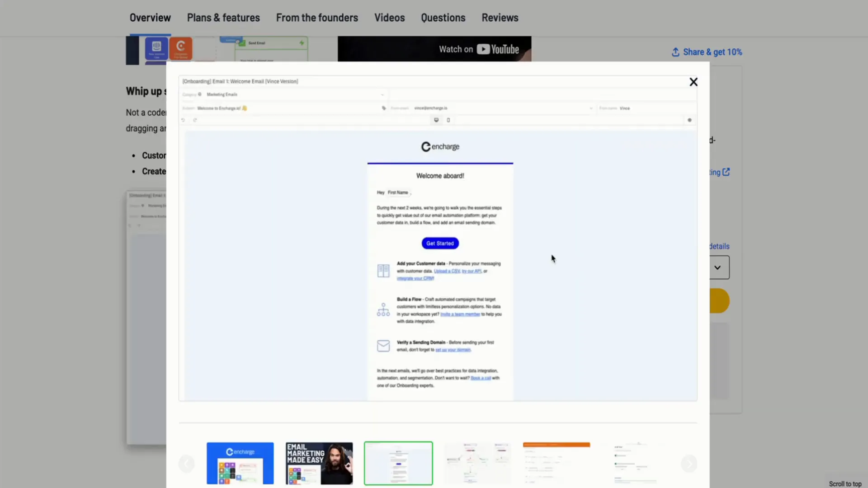Viewport: 868px width, 488px height.
Task: Open dropdown chevron in sidebar
Action: pos(717,267)
